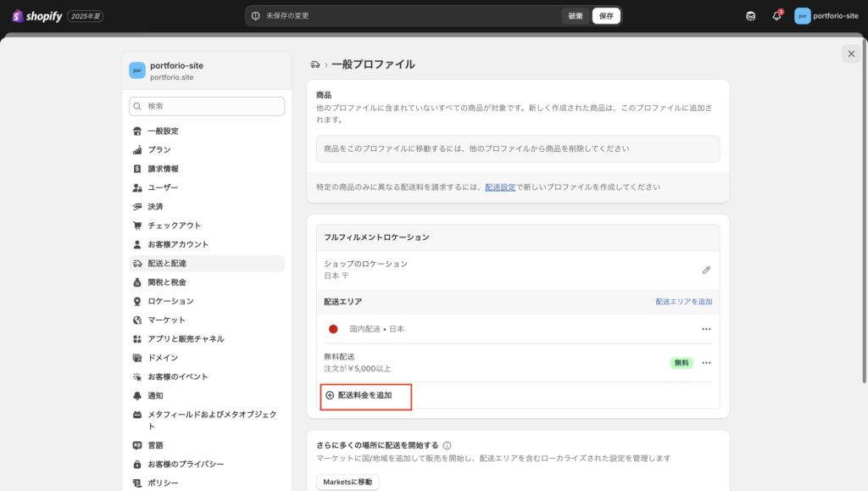Click the Shopify logo in top bar
The width and height of the screenshot is (868, 491).
pyautogui.click(x=37, y=16)
